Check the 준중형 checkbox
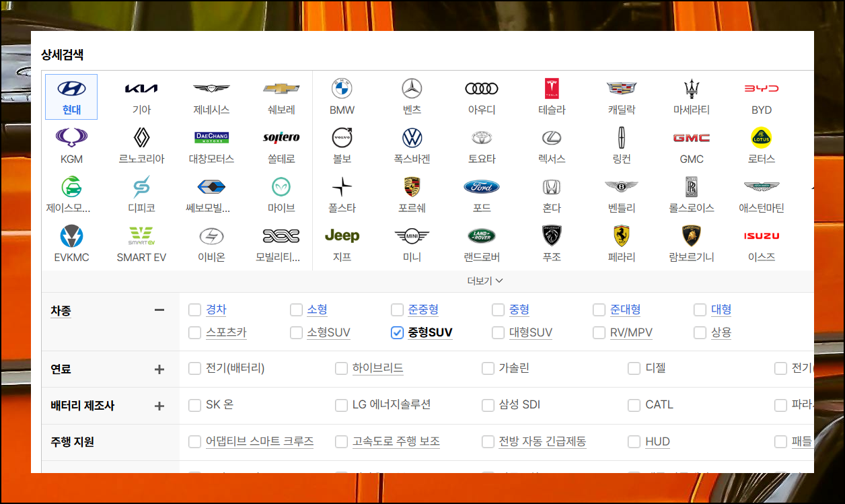 click(397, 310)
